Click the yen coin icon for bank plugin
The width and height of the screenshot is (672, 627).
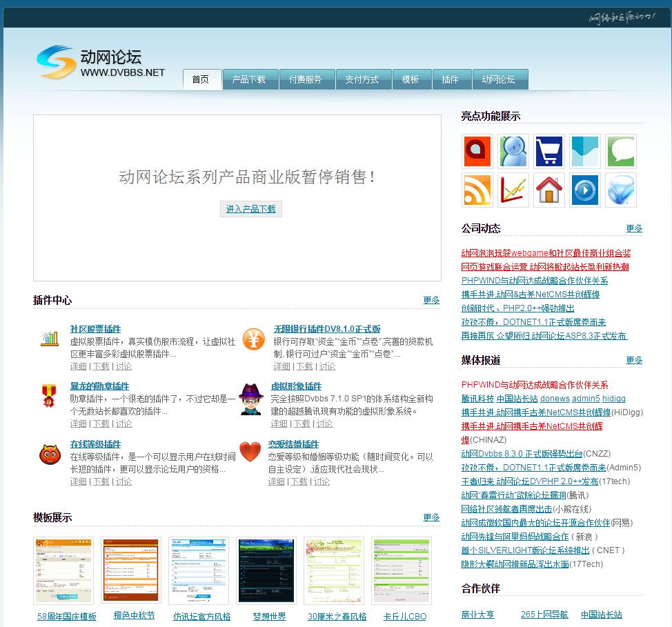tap(253, 339)
